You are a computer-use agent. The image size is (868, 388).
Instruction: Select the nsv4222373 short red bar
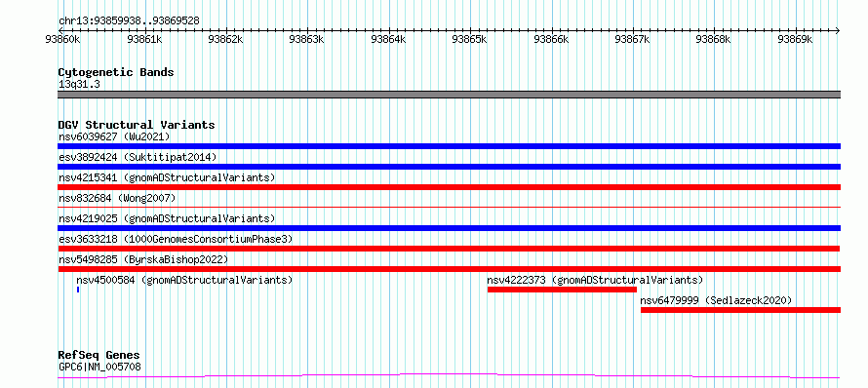[562, 290]
